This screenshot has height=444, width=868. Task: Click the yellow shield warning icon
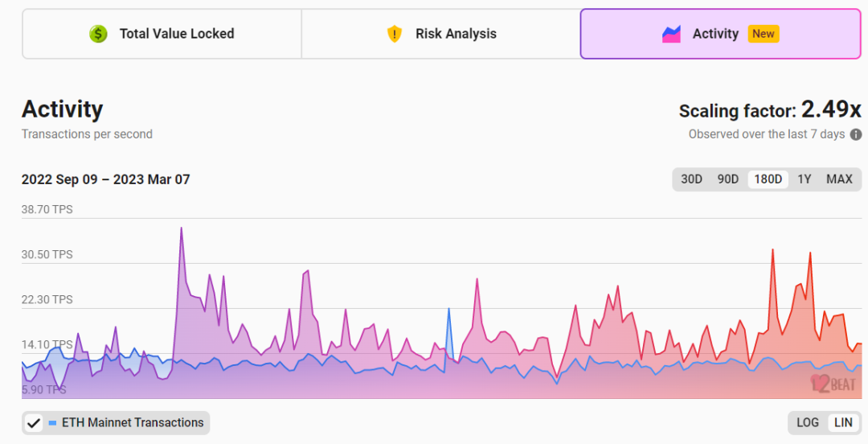(x=394, y=34)
